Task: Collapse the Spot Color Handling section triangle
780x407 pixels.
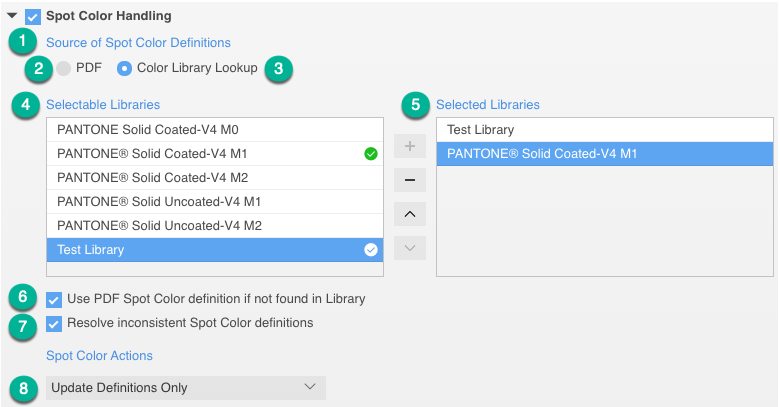Action: (12, 16)
